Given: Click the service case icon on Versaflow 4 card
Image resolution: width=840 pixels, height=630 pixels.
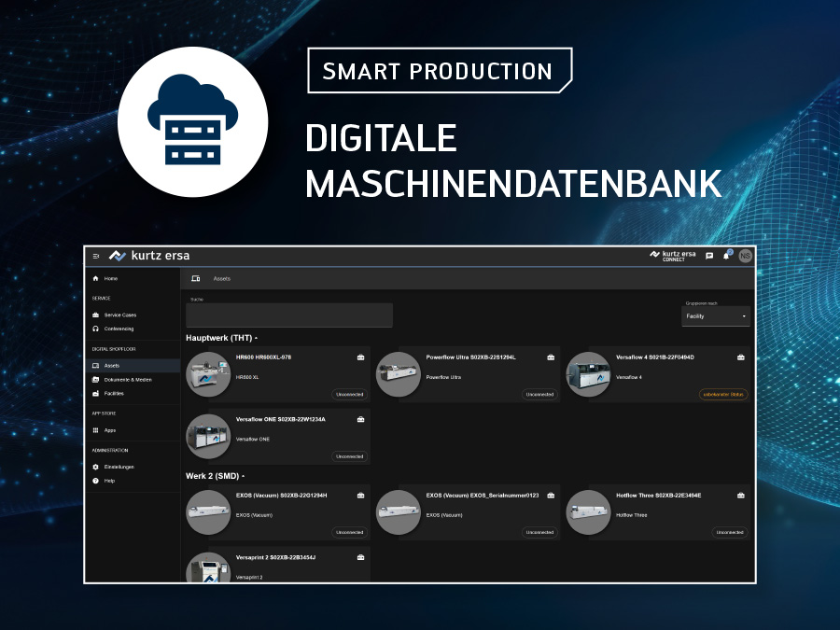Looking at the screenshot, I should (741, 357).
